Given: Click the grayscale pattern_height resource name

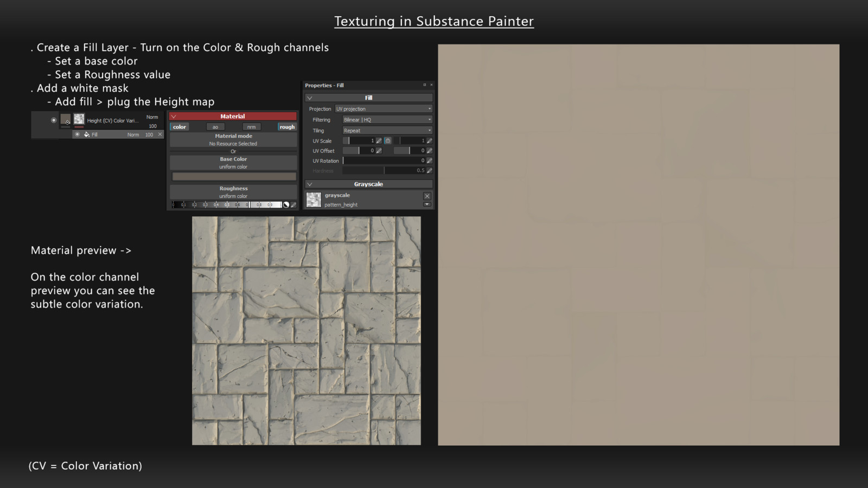Looking at the screenshot, I should [341, 204].
